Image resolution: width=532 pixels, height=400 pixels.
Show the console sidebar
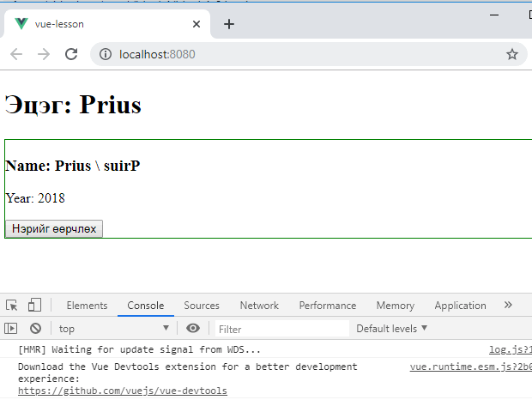(11, 329)
